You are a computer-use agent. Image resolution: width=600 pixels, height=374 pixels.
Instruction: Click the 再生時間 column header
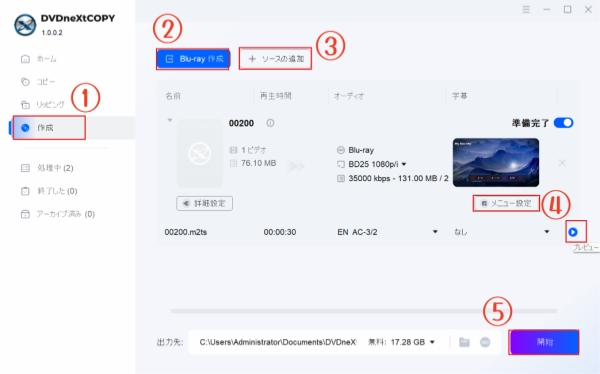tap(276, 96)
